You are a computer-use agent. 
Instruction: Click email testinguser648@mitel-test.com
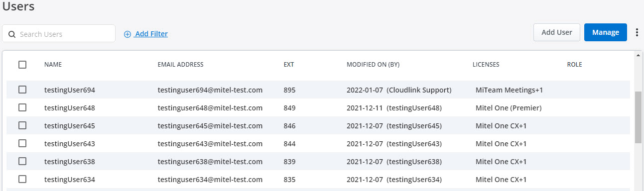coord(210,108)
